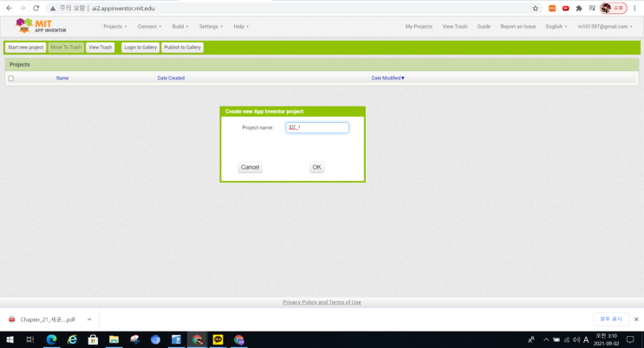Click the Start new project button
Viewport: 644px width, 348px height.
point(25,48)
